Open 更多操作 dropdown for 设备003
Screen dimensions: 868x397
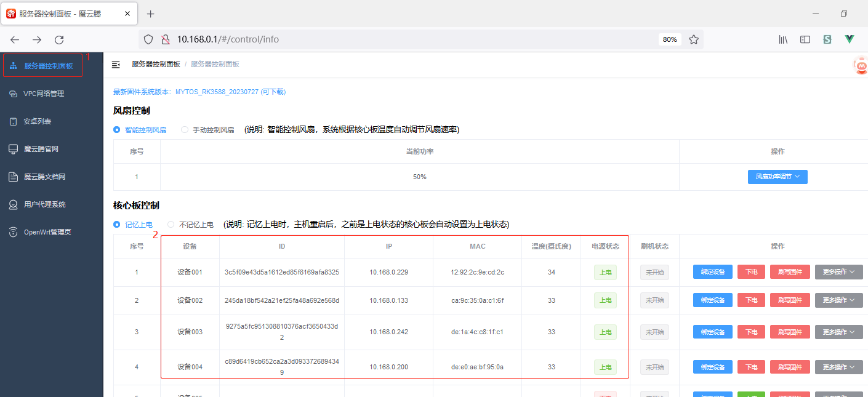pyautogui.click(x=838, y=332)
